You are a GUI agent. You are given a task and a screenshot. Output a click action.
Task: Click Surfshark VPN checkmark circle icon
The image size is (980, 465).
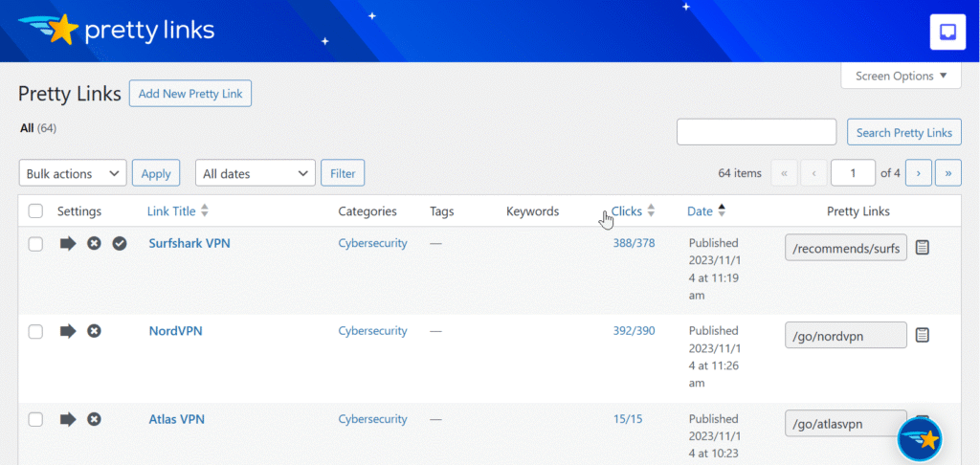click(120, 243)
